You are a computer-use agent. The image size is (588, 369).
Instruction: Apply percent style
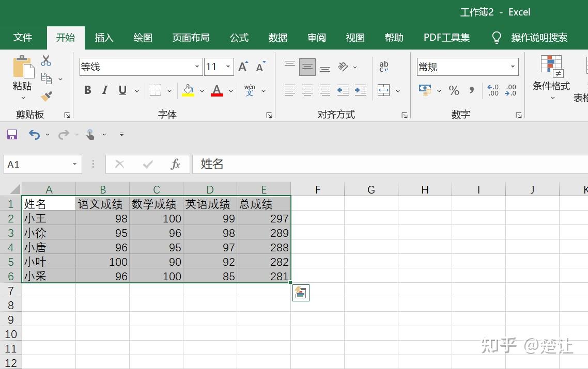tap(454, 90)
